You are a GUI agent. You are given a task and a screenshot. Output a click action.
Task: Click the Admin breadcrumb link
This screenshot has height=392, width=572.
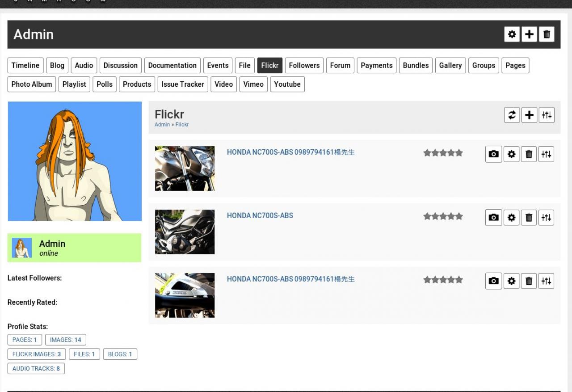pos(162,125)
